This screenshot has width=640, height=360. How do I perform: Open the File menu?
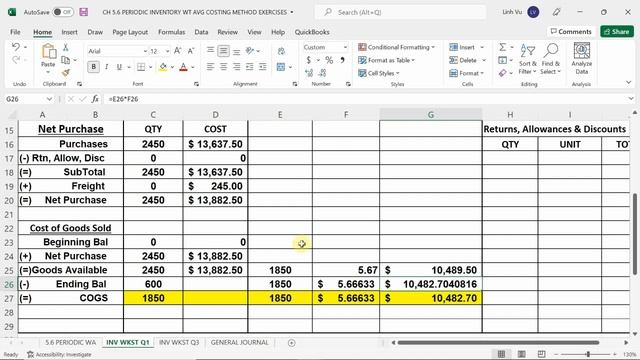(x=15, y=32)
